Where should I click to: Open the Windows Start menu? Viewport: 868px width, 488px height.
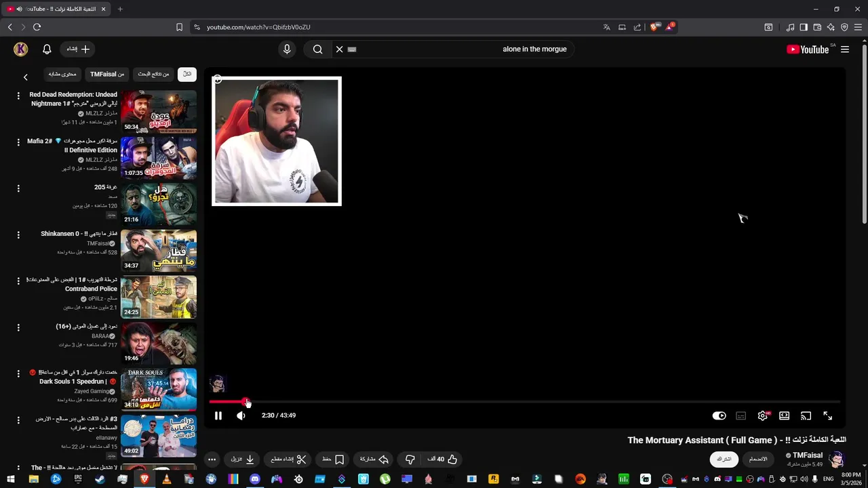[x=11, y=479]
